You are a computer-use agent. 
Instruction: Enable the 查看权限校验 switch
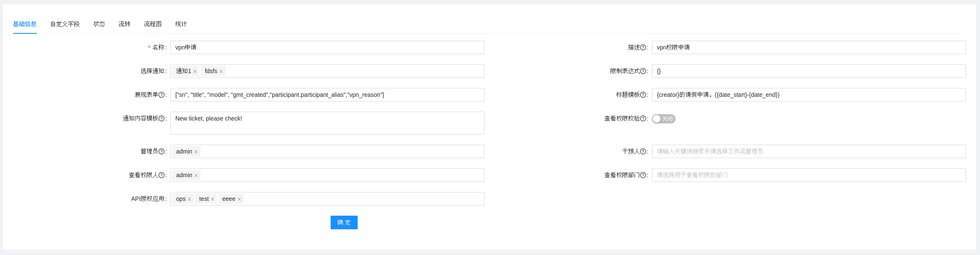(x=664, y=119)
